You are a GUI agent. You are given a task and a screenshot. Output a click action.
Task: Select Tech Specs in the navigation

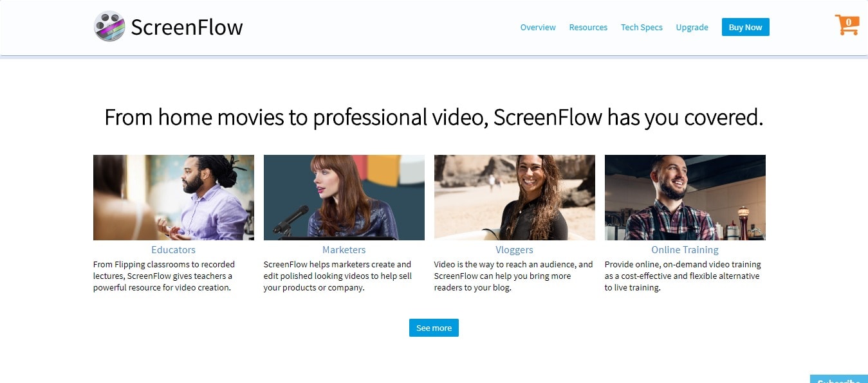pyautogui.click(x=642, y=27)
